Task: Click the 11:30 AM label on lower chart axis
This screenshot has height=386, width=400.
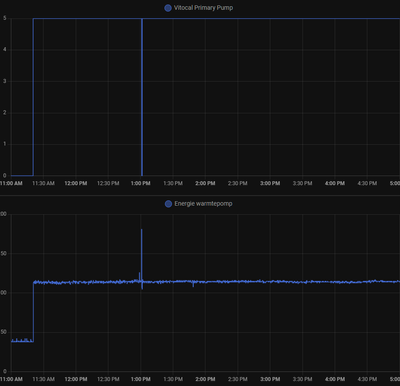Action: 43,379
